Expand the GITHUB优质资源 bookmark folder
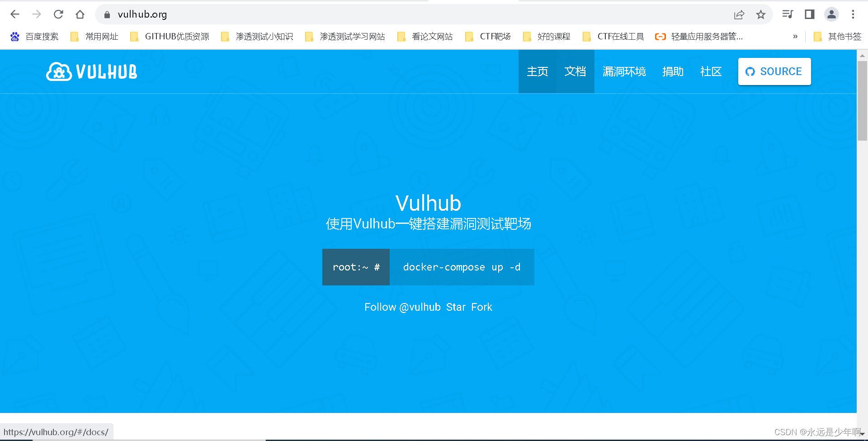 point(170,37)
